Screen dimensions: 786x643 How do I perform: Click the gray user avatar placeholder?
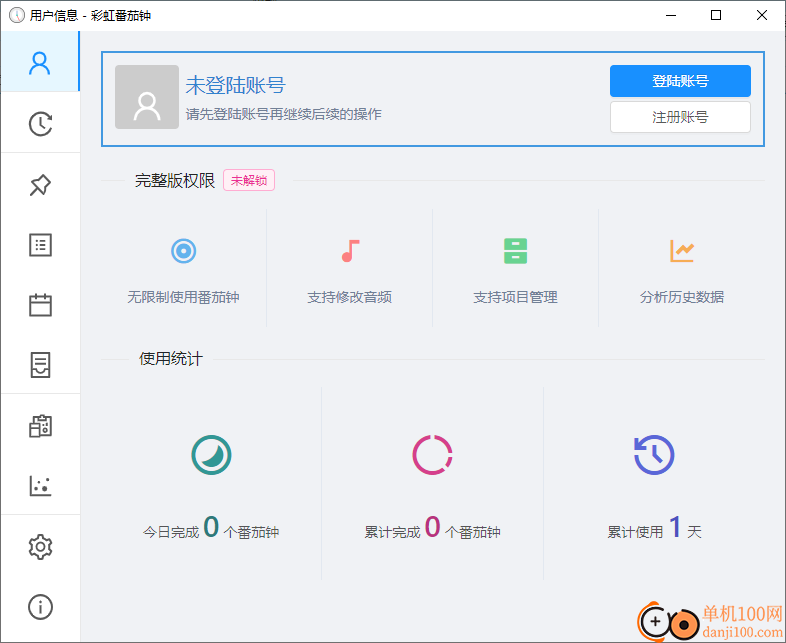[x=147, y=97]
